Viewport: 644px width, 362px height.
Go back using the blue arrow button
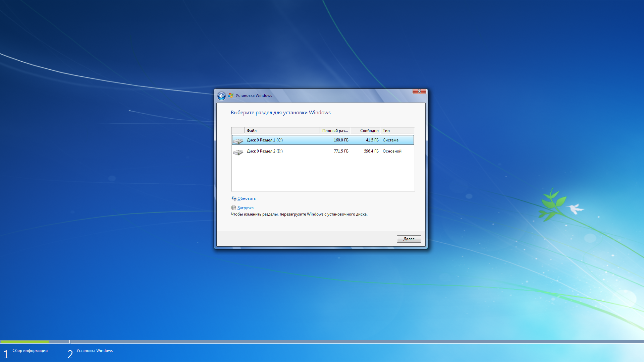pyautogui.click(x=221, y=96)
